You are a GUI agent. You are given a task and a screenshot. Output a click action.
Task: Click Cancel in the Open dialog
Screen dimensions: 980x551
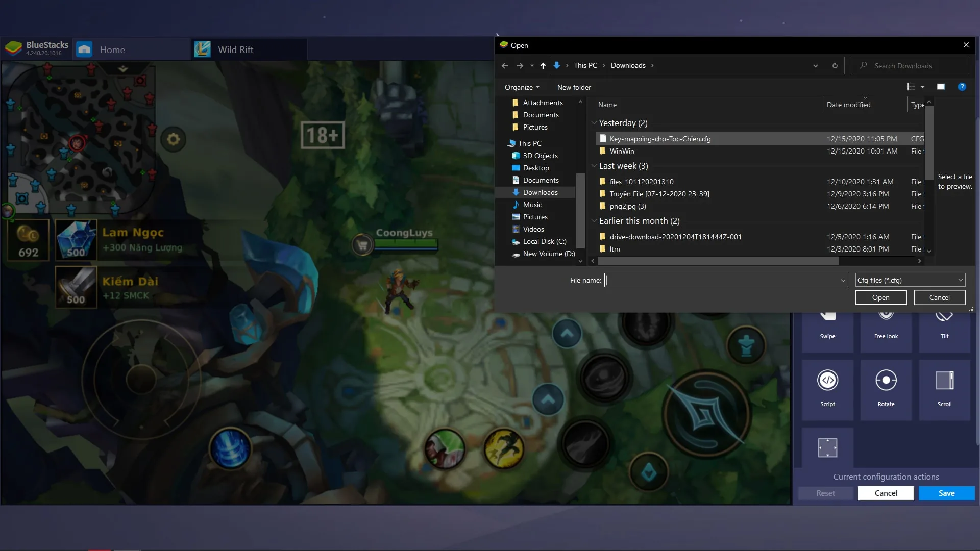coord(939,297)
